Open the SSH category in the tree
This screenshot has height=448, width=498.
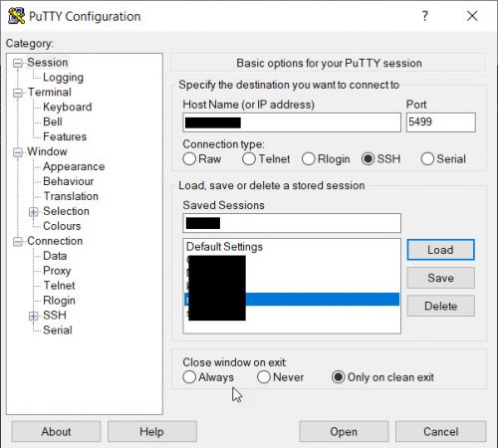tap(55, 316)
